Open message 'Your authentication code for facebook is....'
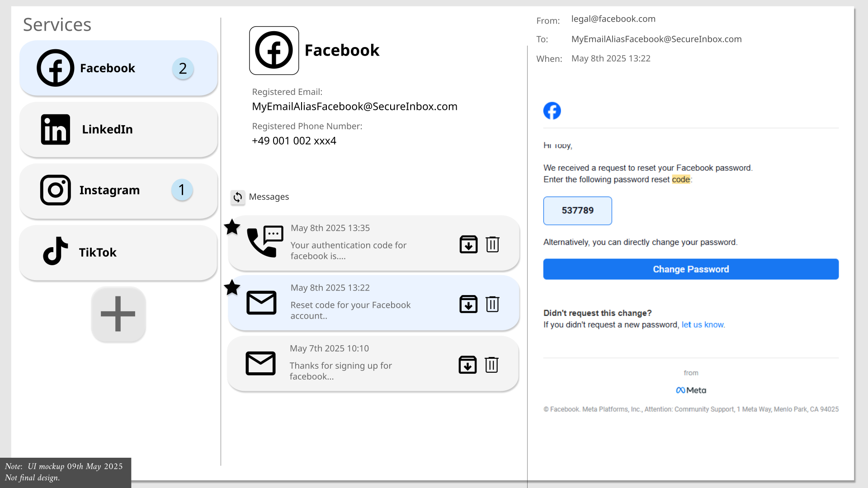868x488 pixels. pyautogui.click(x=373, y=244)
